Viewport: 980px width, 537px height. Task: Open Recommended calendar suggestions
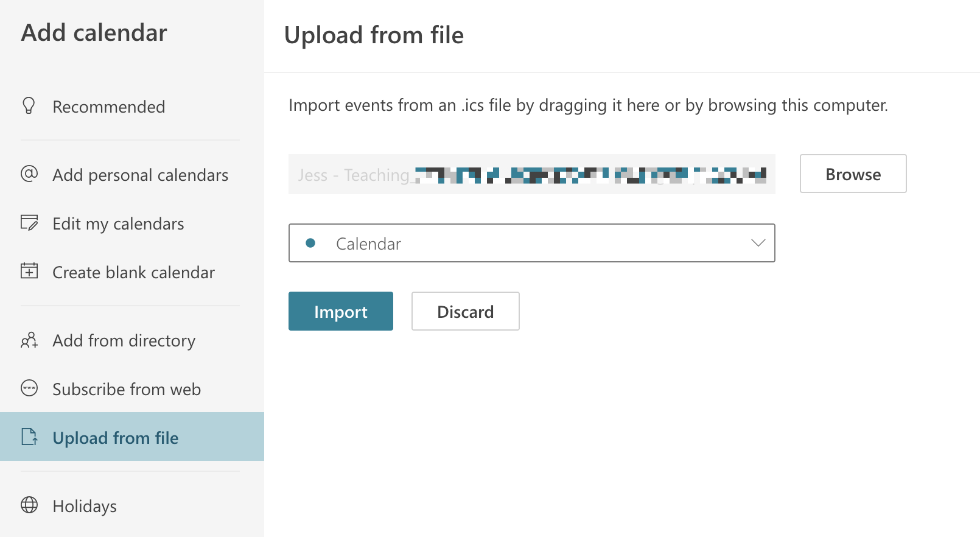click(109, 106)
